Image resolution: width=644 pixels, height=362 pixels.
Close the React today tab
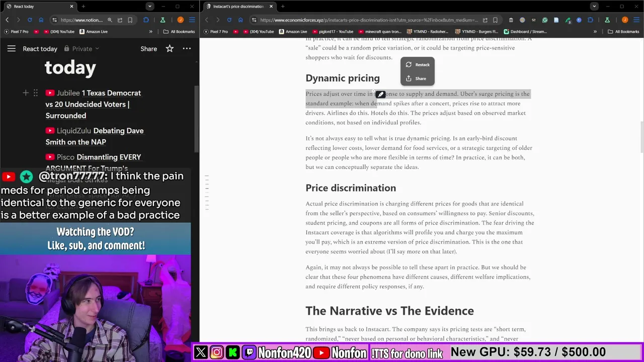click(x=71, y=7)
